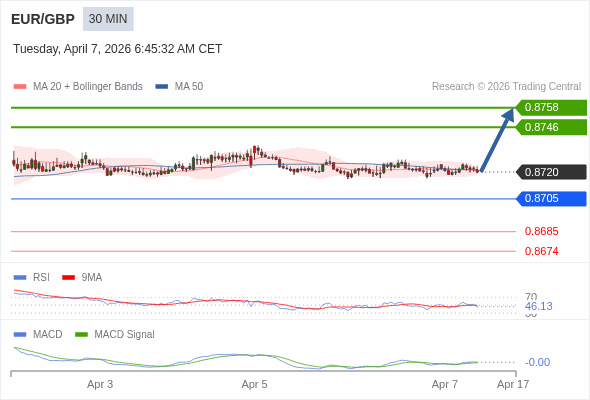The image size is (590, 400).
Task: Click the MACD legend label
Action: tap(48, 335)
